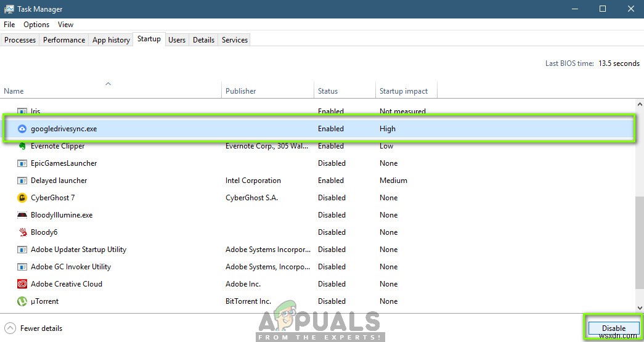
Task: Click the Adobe Inc. publisher cell
Action: 243,283
